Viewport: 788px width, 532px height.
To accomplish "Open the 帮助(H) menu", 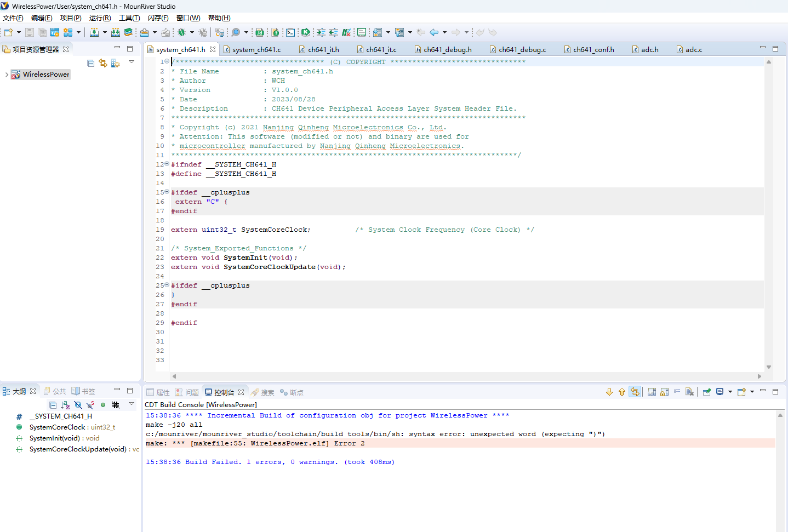I will pos(219,18).
